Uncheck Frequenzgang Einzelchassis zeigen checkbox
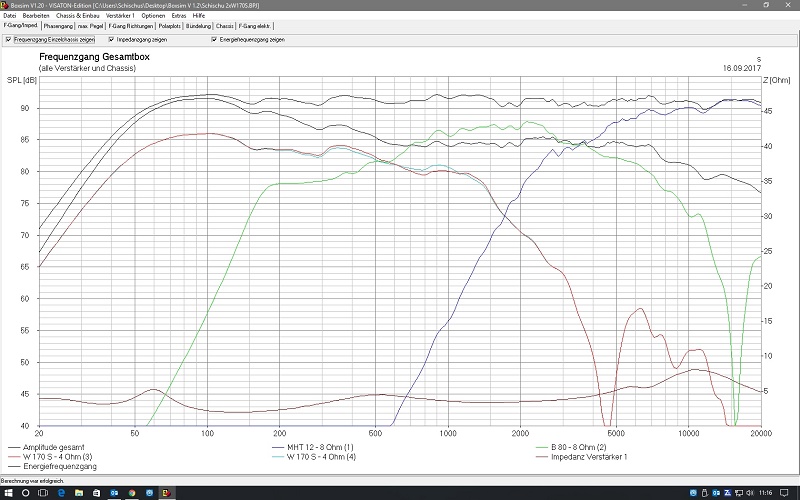 [8, 40]
